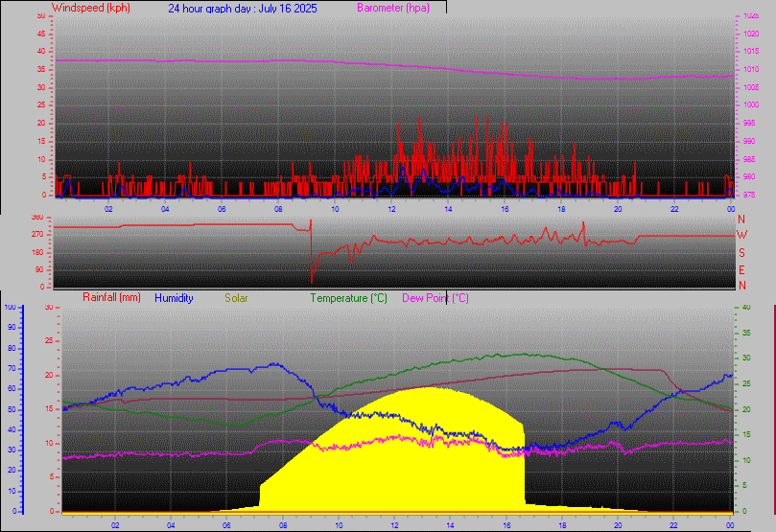This screenshot has width=776, height=532.
Task: Click the Temperature (°C) legend label
Action: coord(348,298)
